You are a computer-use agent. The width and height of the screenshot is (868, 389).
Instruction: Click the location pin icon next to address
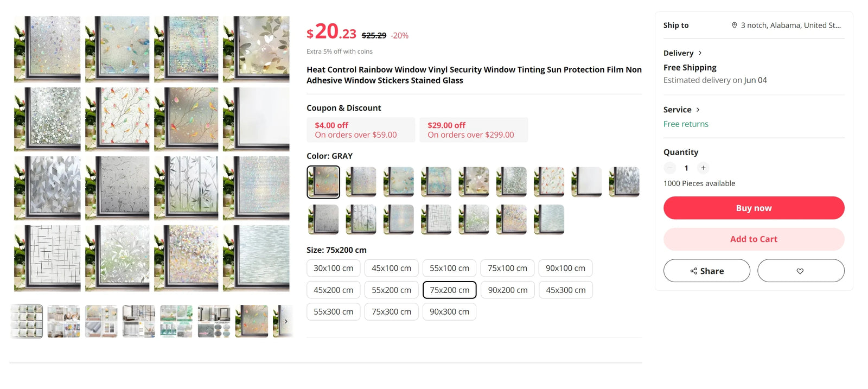[x=734, y=25]
